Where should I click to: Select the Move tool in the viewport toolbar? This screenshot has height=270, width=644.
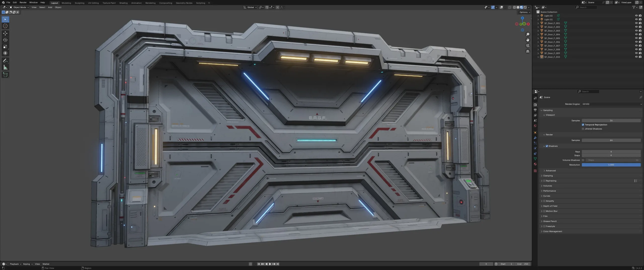tap(5, 33)
